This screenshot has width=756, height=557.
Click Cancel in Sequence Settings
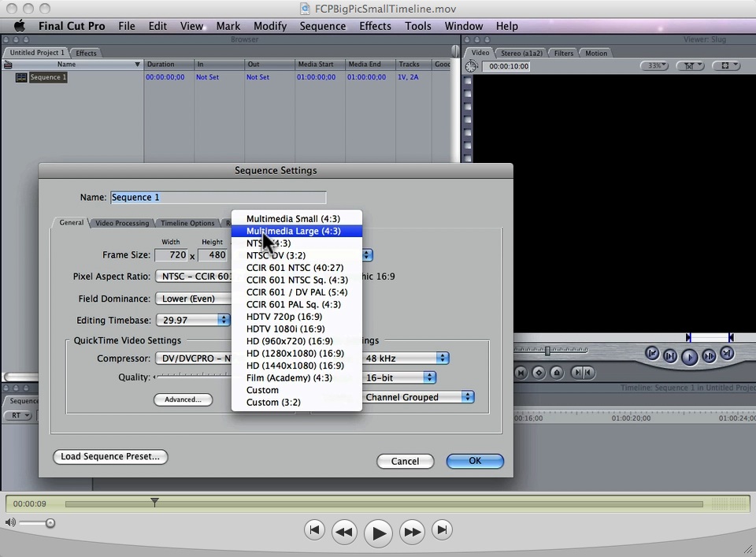[405, 461]
